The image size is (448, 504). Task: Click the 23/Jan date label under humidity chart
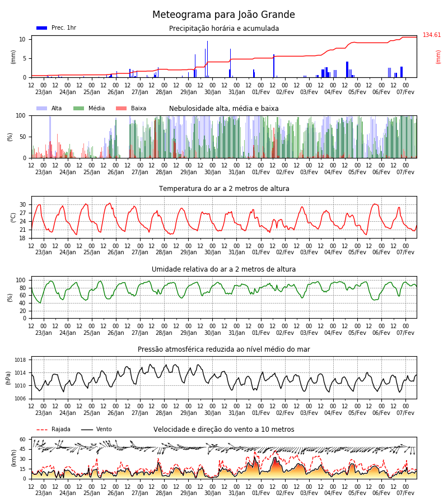click(43, 333)
